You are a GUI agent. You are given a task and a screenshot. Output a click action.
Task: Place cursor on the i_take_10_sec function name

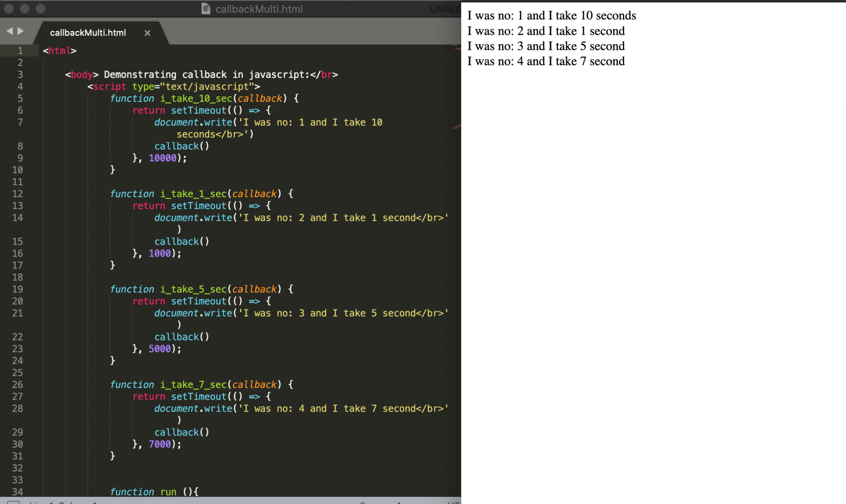[x=195, y=98]
